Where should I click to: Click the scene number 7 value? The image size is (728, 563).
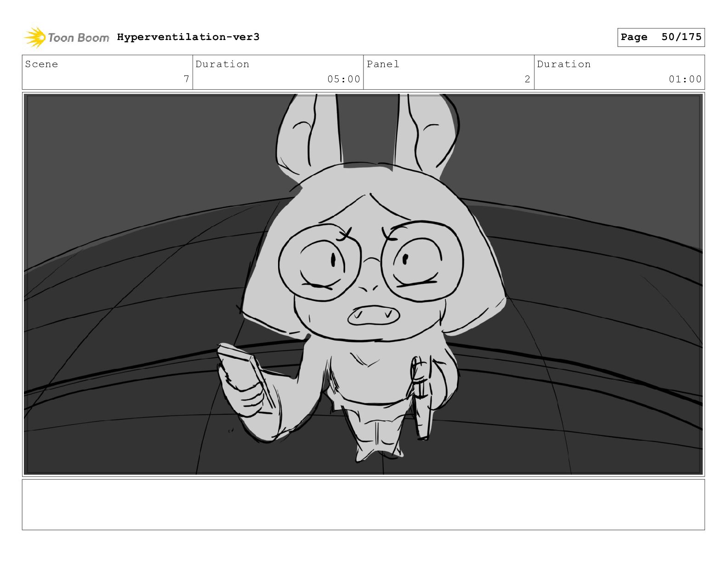pos(186,79)
